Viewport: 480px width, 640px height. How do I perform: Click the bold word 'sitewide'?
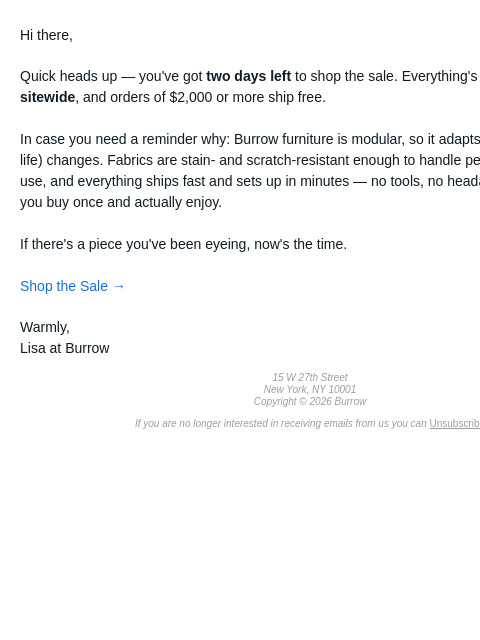[x=47, y=97]
